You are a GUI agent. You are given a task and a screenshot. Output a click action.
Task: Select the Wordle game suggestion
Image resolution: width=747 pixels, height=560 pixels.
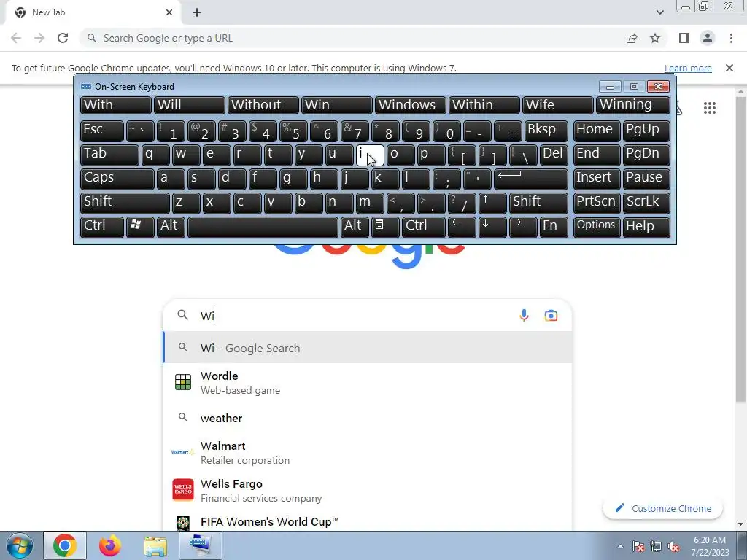pos(368,382)
